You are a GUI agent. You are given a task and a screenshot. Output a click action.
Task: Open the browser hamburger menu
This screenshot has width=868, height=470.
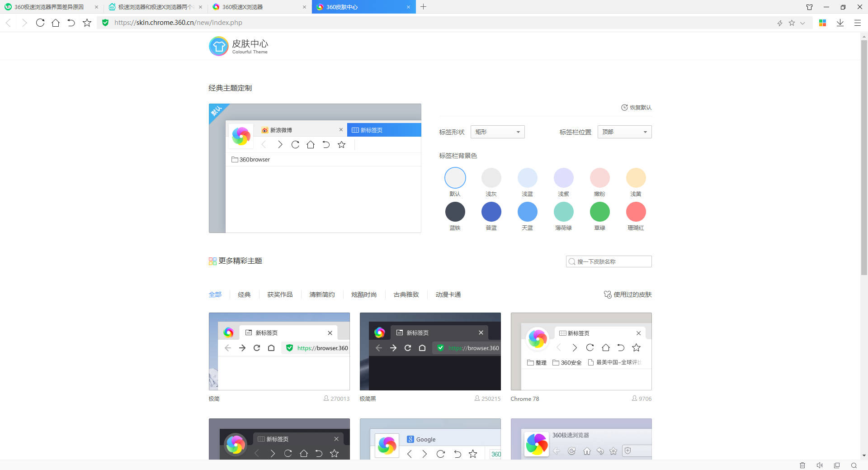click(x=857, y=23)
